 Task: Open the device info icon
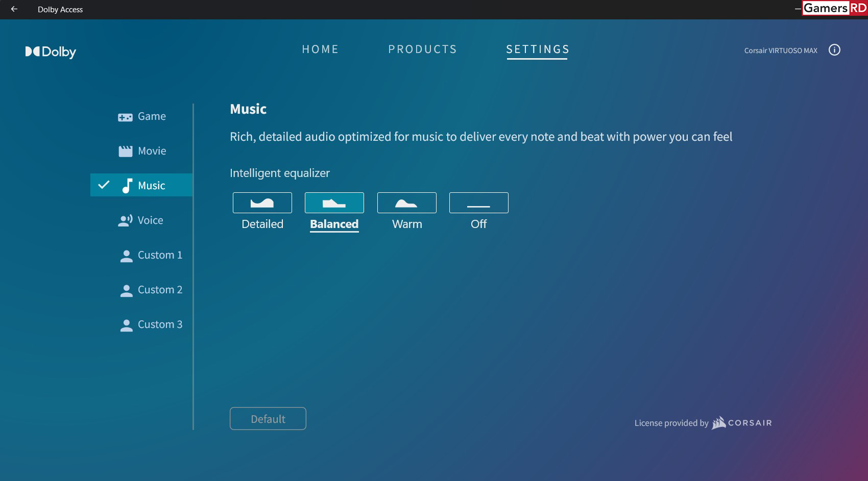[834, 50]
